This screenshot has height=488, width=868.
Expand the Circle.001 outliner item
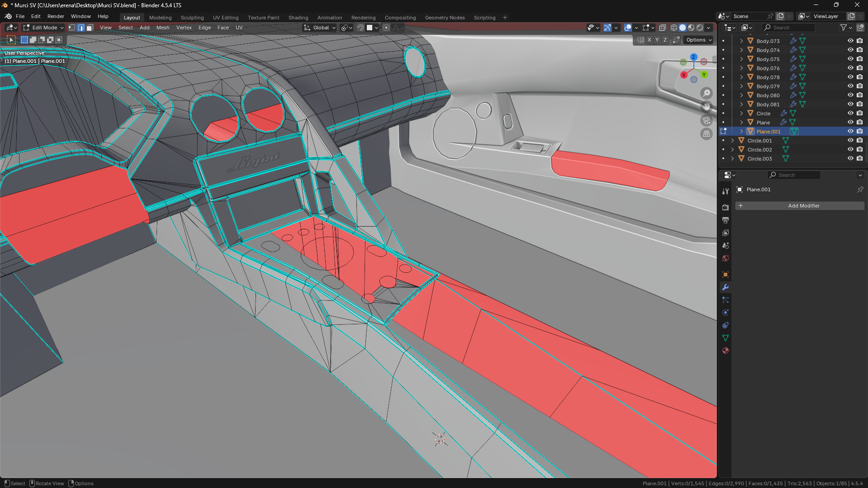732,141
